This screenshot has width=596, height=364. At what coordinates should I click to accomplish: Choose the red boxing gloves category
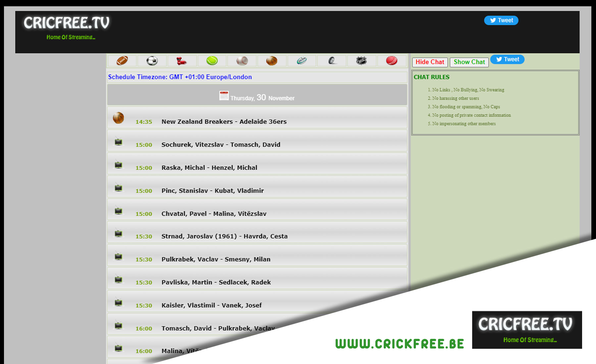pos(181,61)
